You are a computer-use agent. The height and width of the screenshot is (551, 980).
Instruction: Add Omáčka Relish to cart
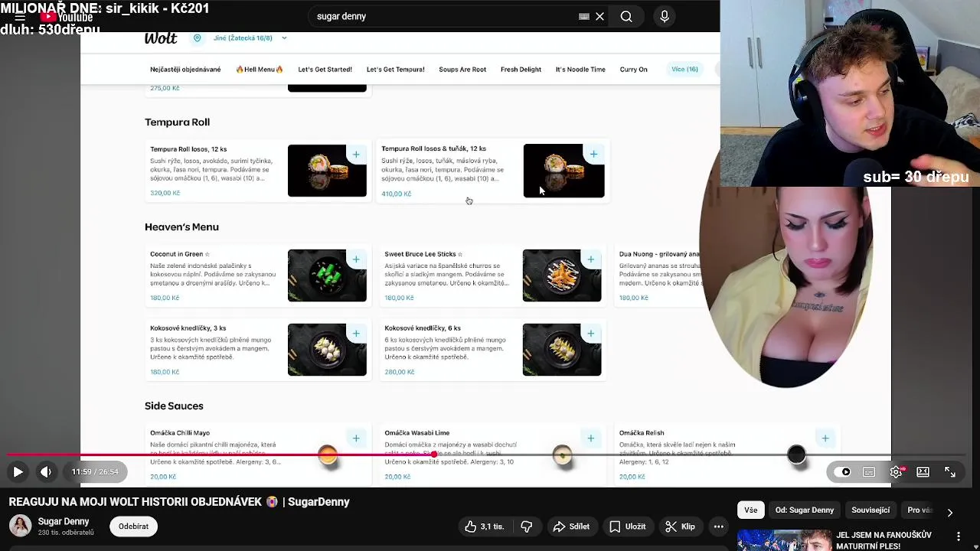click(825, 439)
